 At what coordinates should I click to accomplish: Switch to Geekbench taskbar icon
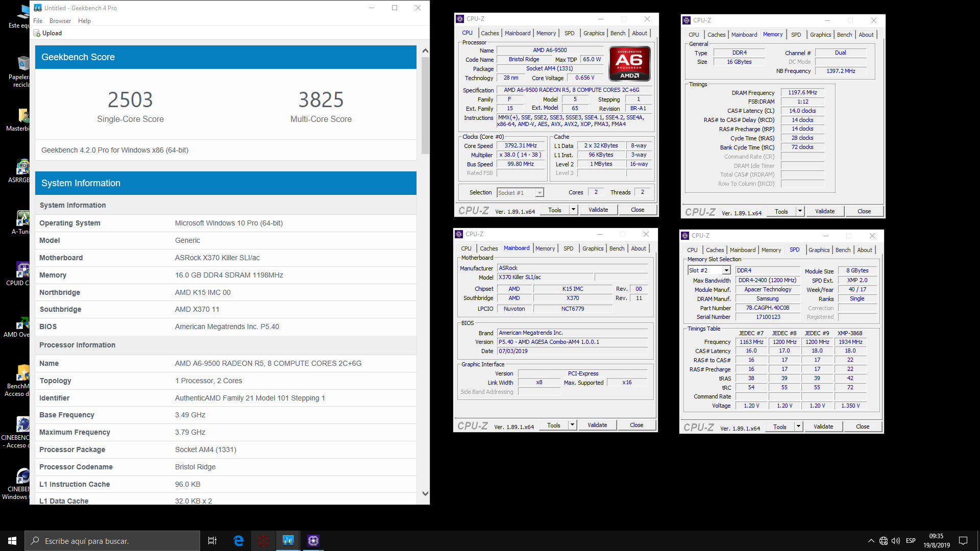pos(288,541)
